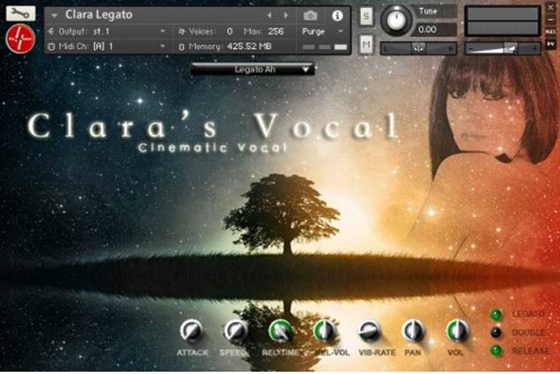Screen dimensions: 560x374
Task: Open the Legato Ah articulation dropdown
Action: pos(252,69)
